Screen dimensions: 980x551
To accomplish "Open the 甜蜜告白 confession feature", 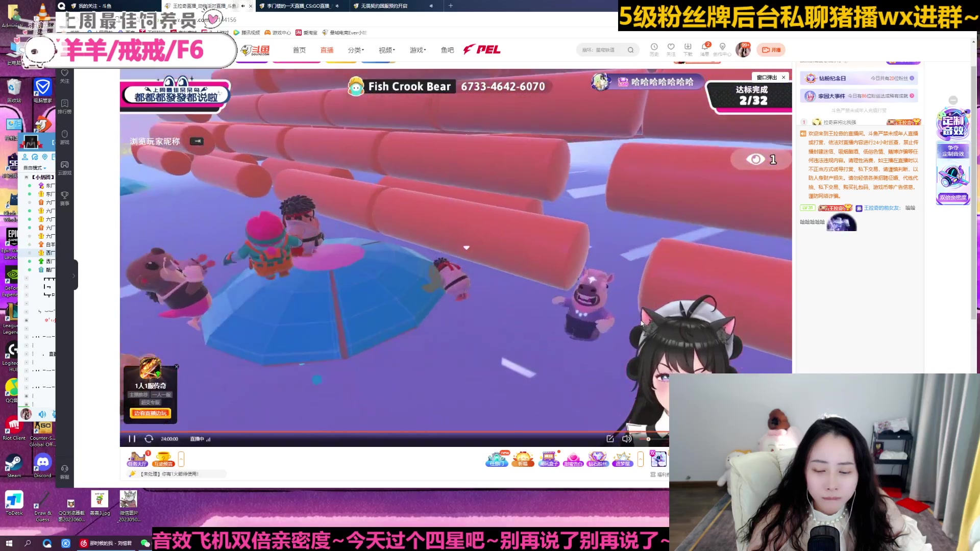I will (573, 459).
